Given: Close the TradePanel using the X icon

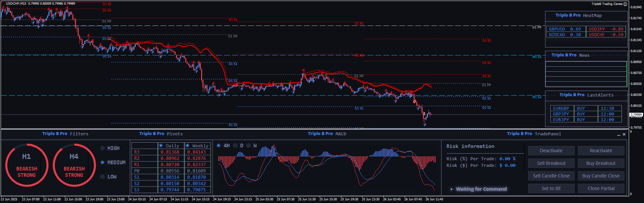Looking at the screenshot, I should point(624,134).
